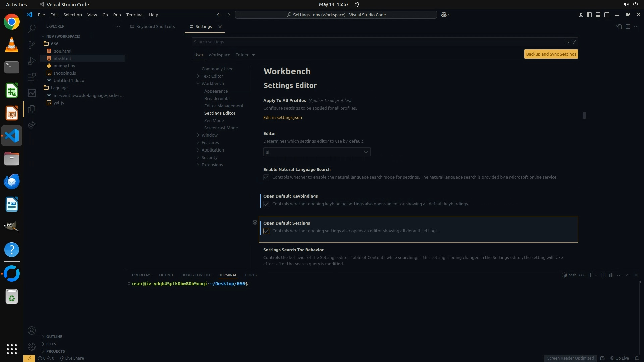The height and width of the screenshot is (362, 644).
Task: Open the Source Control view
Action: (x=32, y=45)
